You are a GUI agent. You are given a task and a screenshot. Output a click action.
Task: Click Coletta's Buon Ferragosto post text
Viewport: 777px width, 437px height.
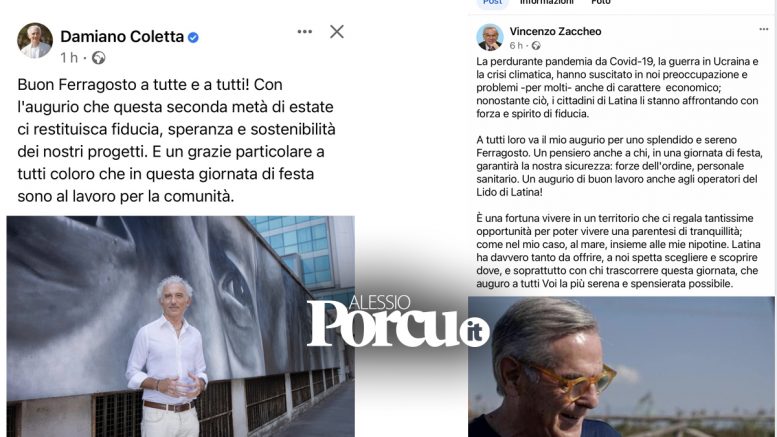pos(176,140)
